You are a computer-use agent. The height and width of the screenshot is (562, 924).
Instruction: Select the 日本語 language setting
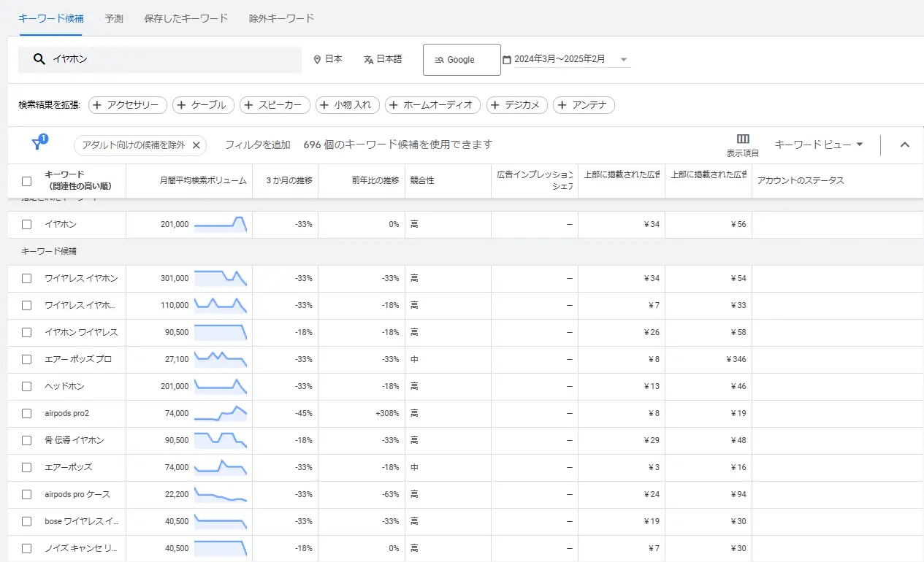pos(383,59)
